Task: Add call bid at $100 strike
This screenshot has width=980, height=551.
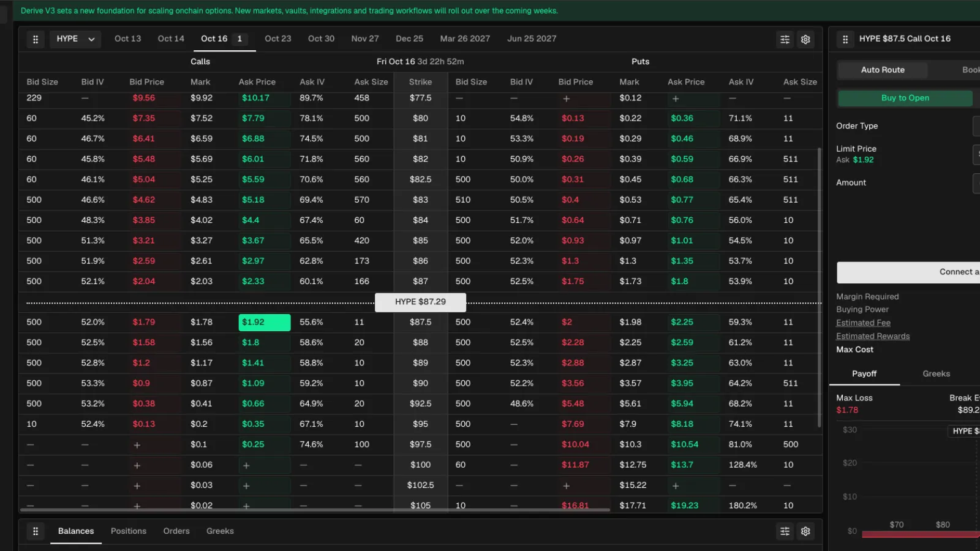Action: (x=137, y=465)
